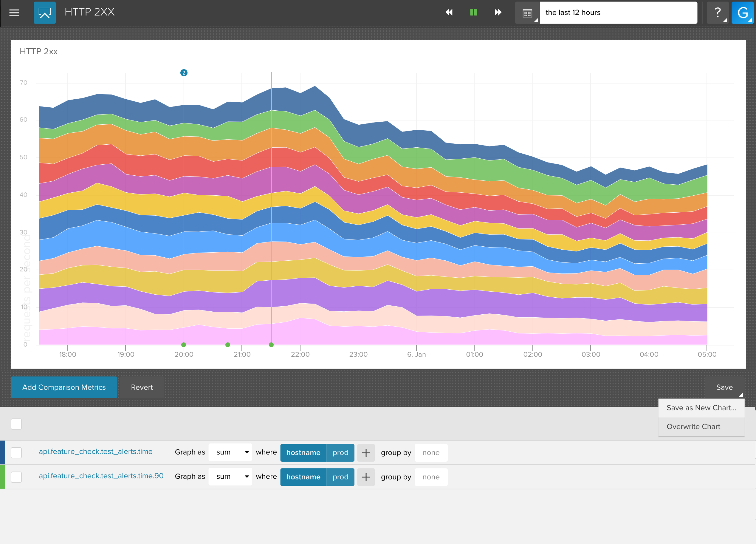The image size is (756, 544).
Task: Check the test_alerts.time.90 row checkbox
Action: [16, 477]
